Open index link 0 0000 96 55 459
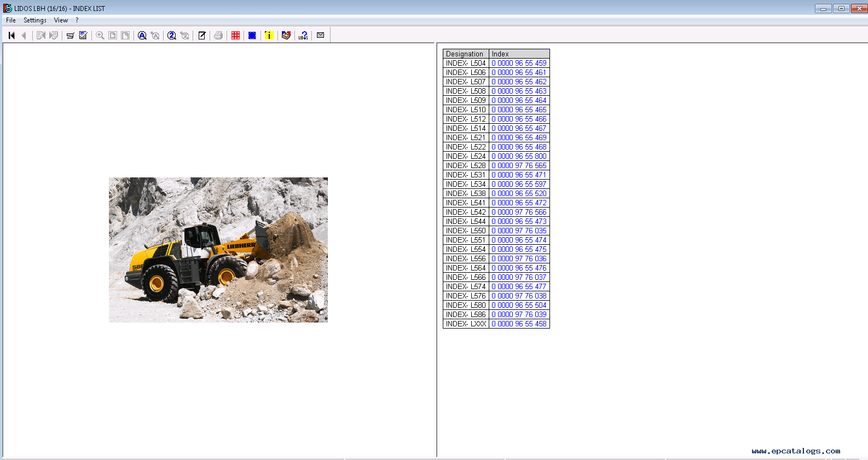 pyautogui.click(x=519, y=63)
